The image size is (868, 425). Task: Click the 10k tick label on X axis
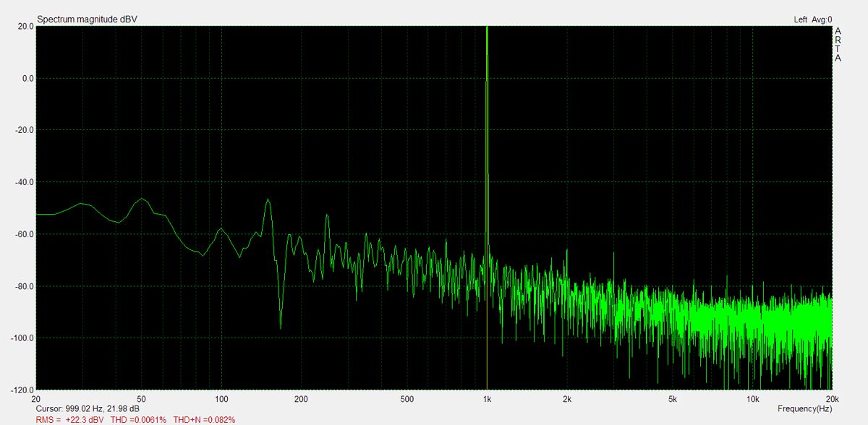coord(752,399)
